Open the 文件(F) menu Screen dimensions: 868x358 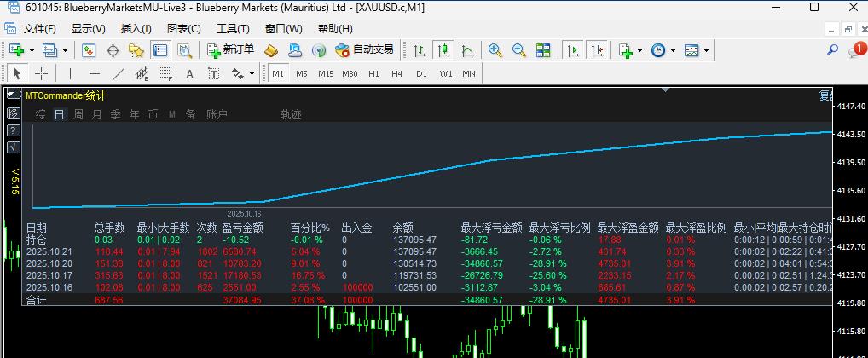tap(40, 29)
